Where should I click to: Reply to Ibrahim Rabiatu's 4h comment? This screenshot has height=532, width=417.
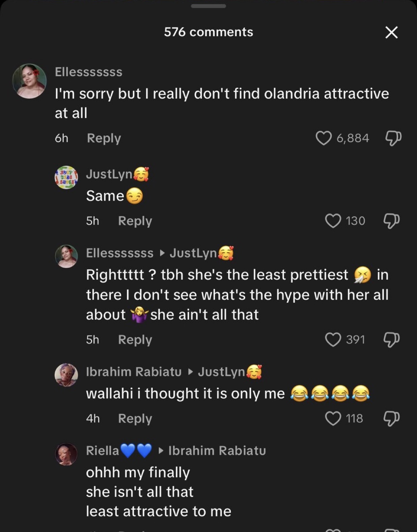[x=135, y=419]
